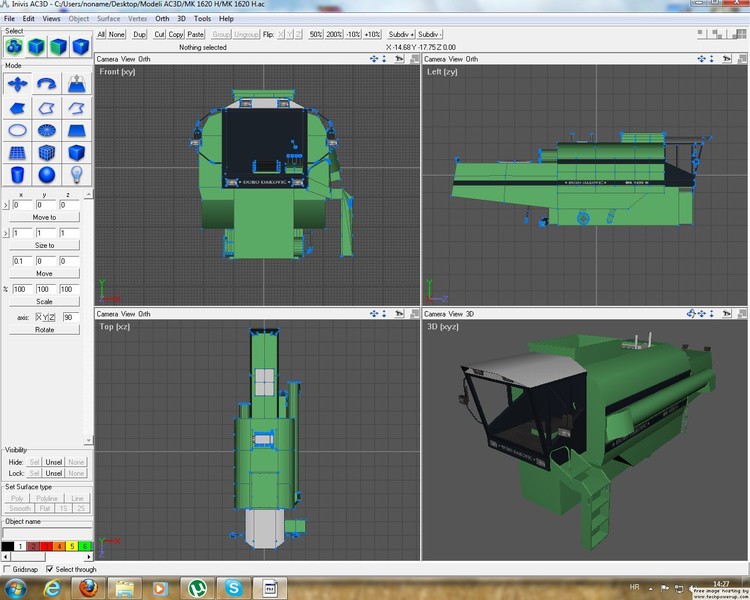Choose the Light bulb tool
The image size is (750, 600).
tap(76, 175)
